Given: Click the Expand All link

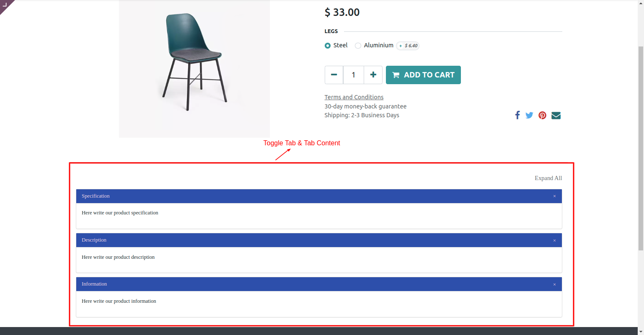Looking at the screenshot, I should coord(548,178).
